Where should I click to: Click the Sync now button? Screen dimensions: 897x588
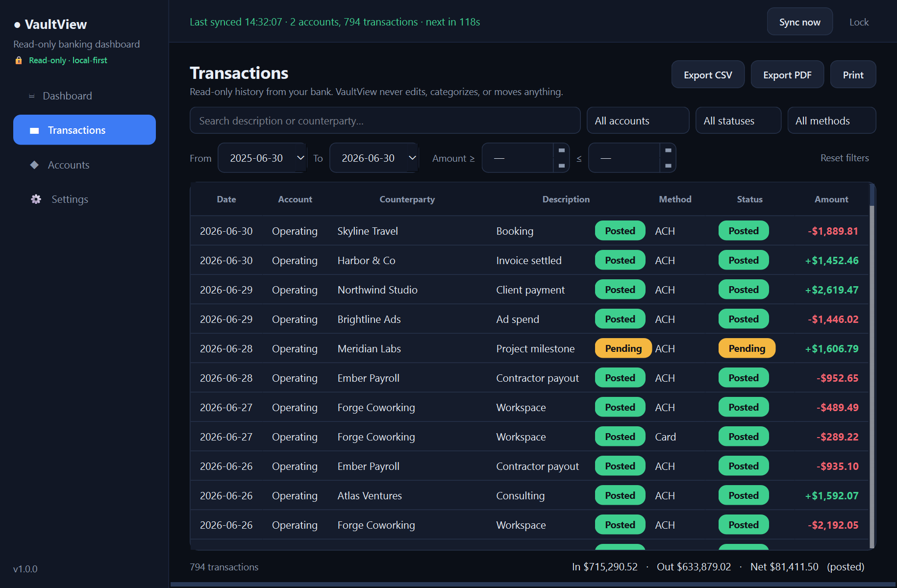[x=799, y=22]
